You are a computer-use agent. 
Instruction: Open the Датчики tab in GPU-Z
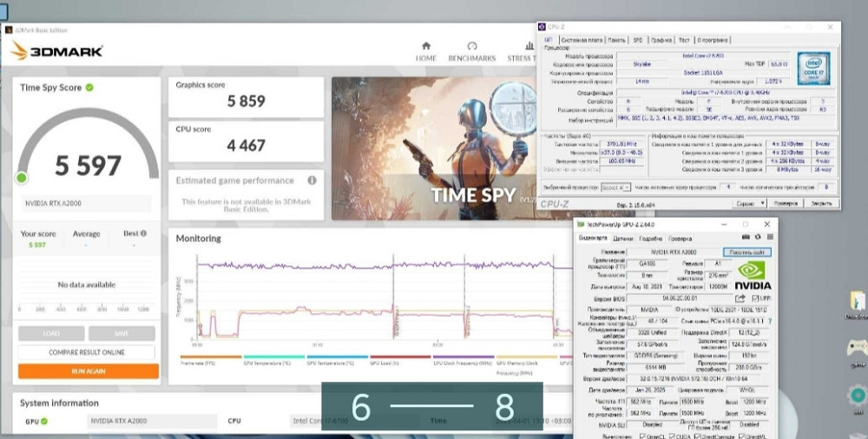623,237
